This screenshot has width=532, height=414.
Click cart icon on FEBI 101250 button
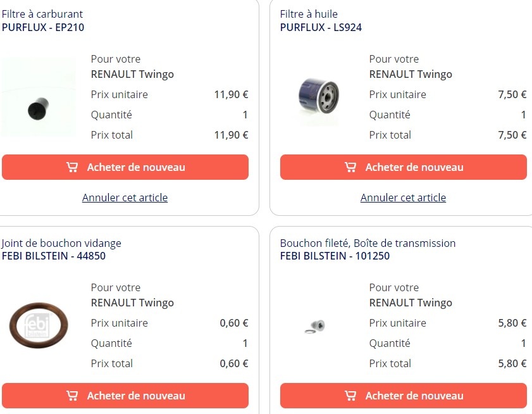[350, 396]
